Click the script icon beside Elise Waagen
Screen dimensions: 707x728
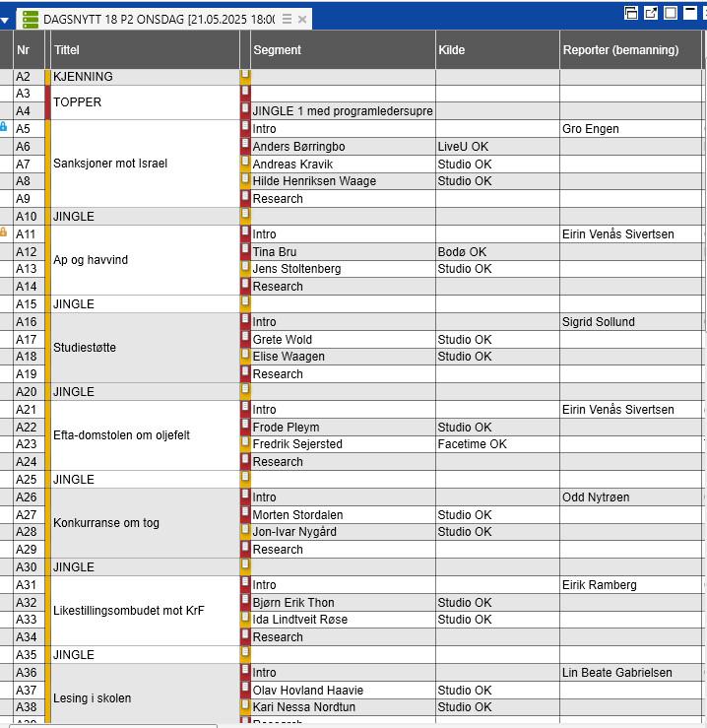(245, 356)
